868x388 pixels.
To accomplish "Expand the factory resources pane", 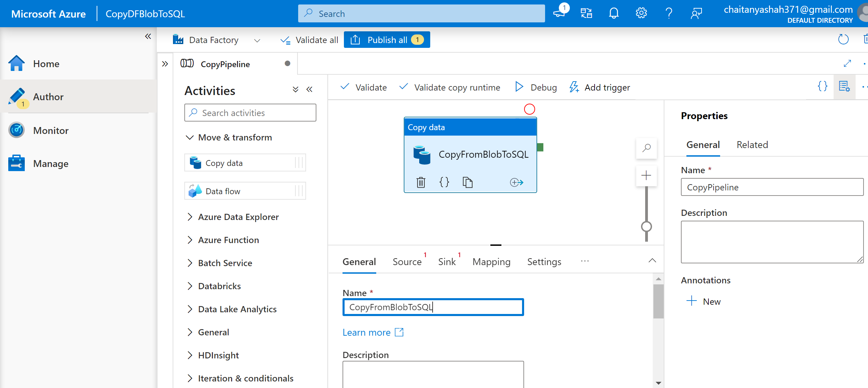I will point(165,64).
